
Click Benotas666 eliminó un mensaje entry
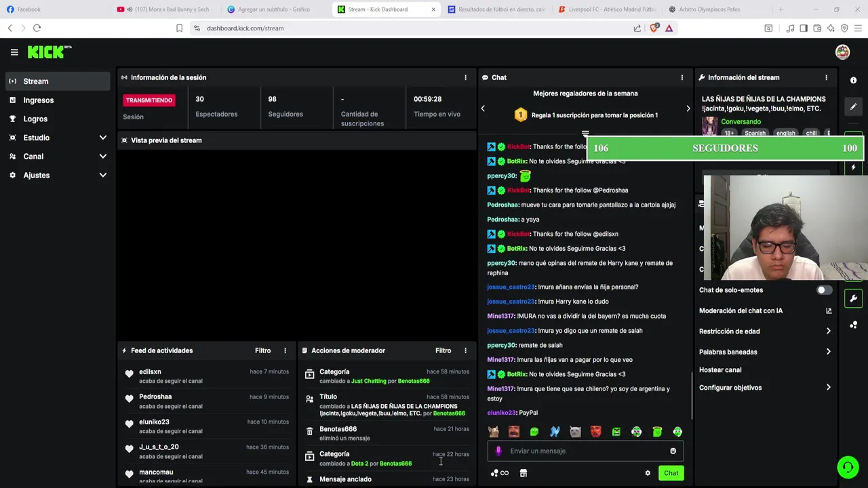(x=387, y=434)
